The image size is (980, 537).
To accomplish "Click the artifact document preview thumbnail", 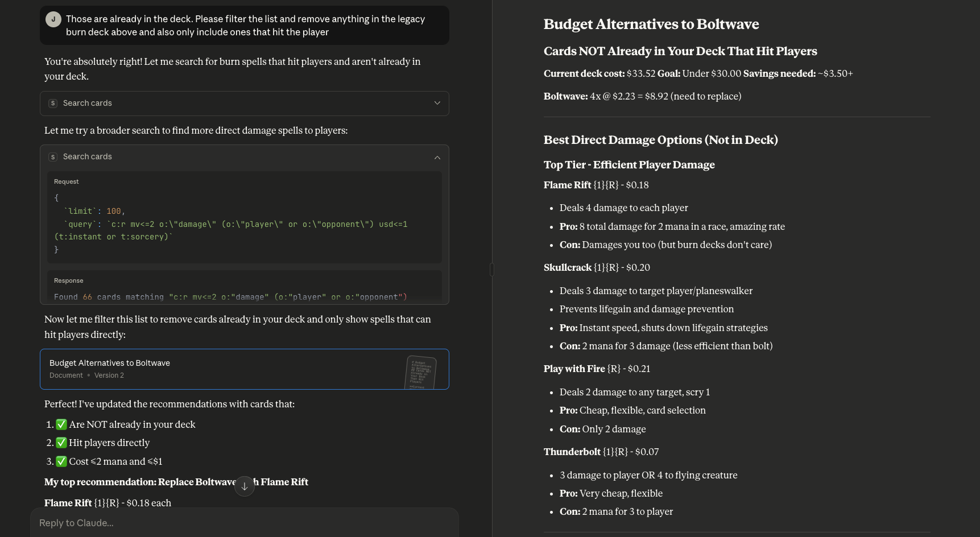I will tap(421, 372).
